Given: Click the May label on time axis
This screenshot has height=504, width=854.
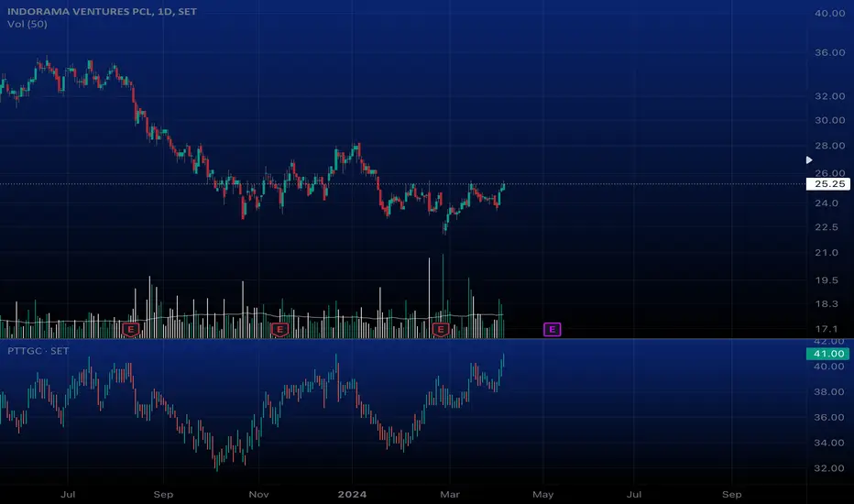Looking at the screenshot, I should 543,495.
